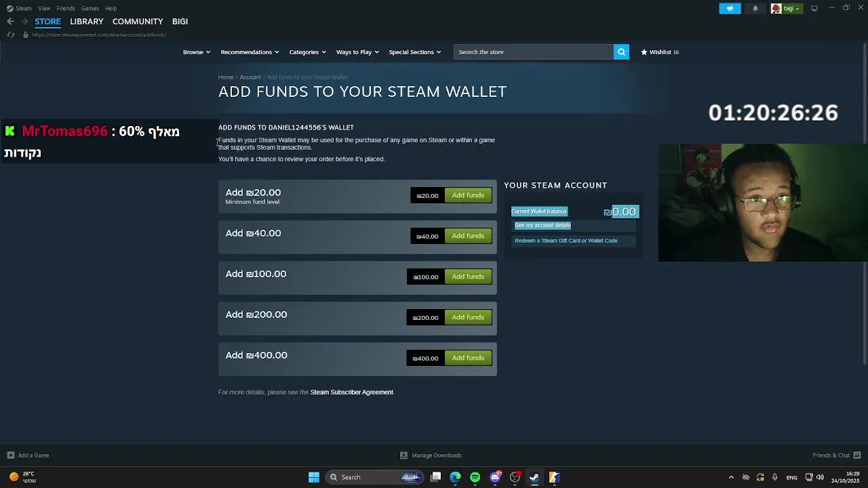Click the ₪0.00 wallet balance value

coord(620,212)
